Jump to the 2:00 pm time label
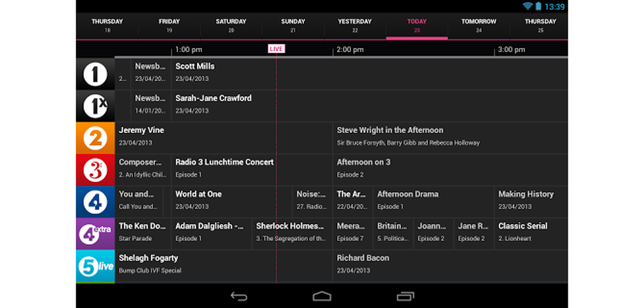This screenshot has width=644, height=308. [350, 50]
